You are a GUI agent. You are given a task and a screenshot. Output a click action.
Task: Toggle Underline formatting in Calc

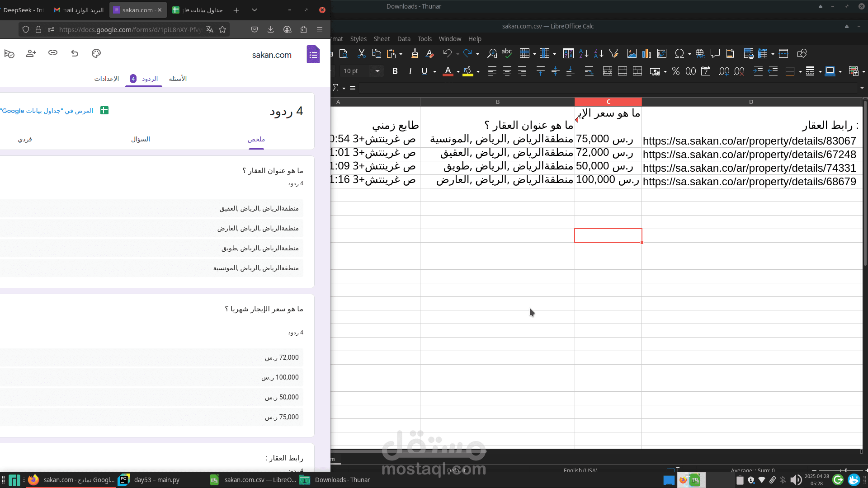coord(424,71)
